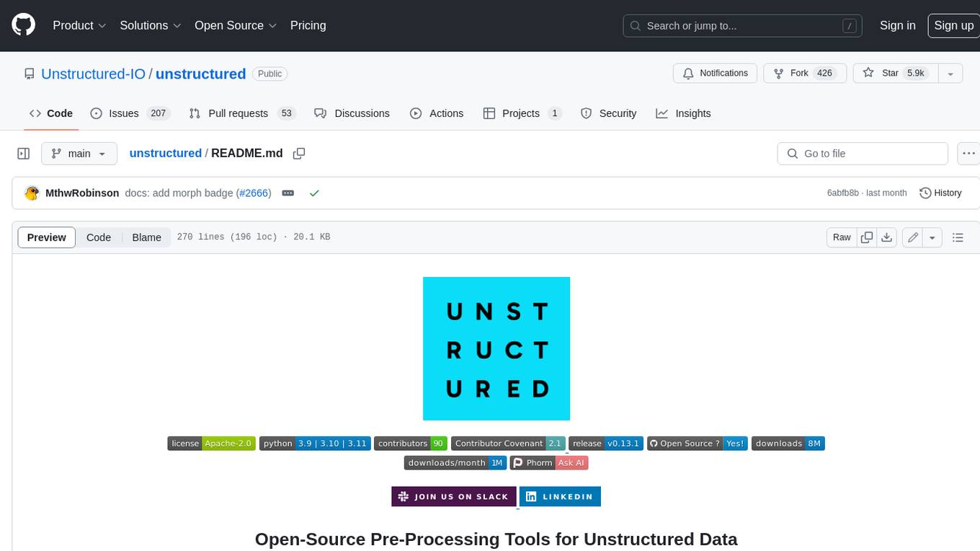Click the Contributor Covenant 2.1 badge

coord(509,444)
